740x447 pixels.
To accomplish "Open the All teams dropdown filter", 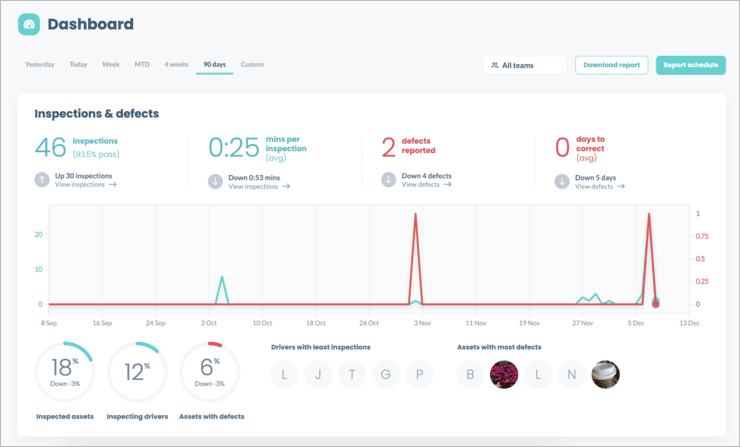I will tap(525, 65).
